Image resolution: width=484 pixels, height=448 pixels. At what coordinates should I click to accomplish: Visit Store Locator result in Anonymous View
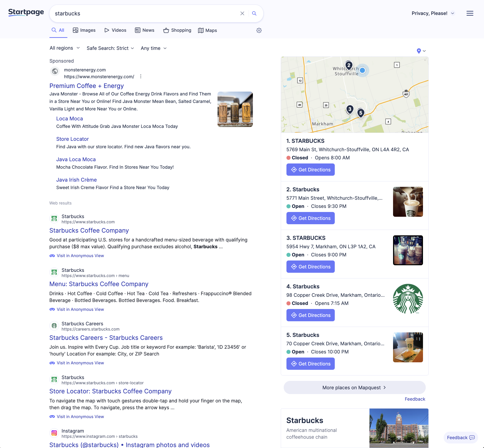77,416
